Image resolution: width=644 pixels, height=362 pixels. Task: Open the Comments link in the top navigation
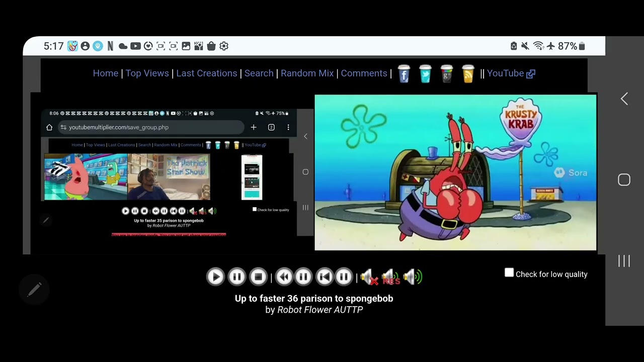[364, 73]
